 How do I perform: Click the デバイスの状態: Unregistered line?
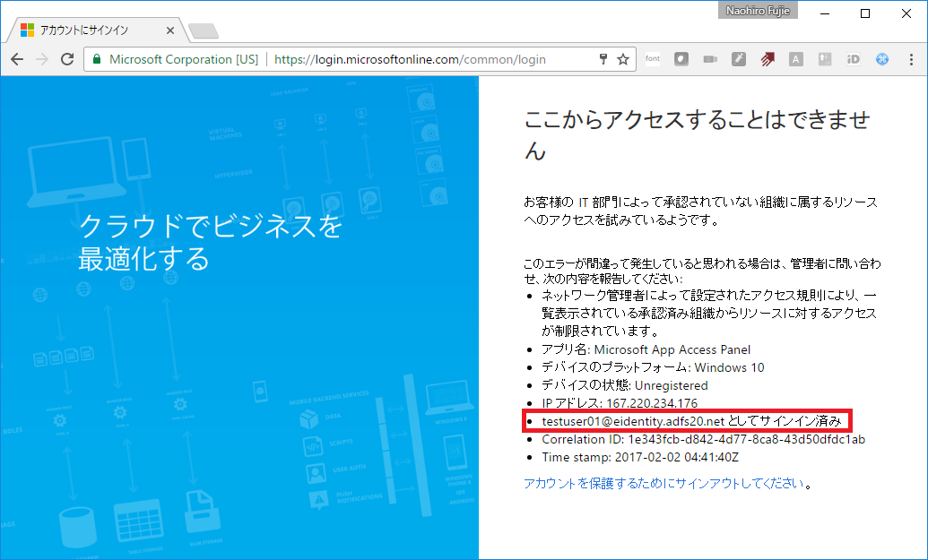[624, 385]
